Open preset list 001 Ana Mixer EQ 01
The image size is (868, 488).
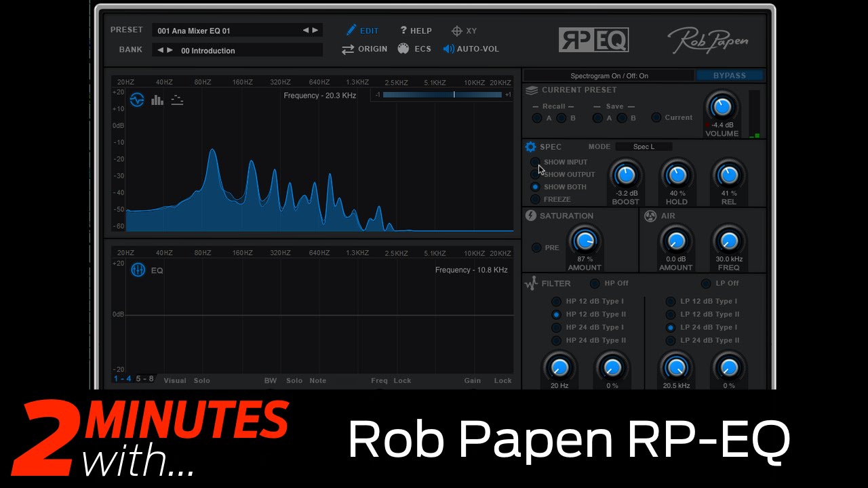click(237, 30)
